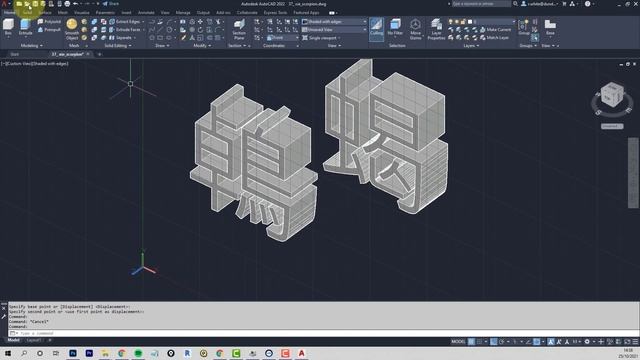Screen dimensions: 640x360
Task: Click the Windows Start button
Action: tap(8, 353)
